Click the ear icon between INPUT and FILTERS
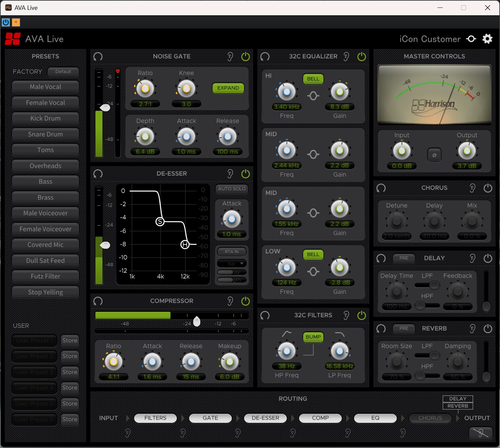This screenshot has height=448, width=500. (x=128, y=433)
